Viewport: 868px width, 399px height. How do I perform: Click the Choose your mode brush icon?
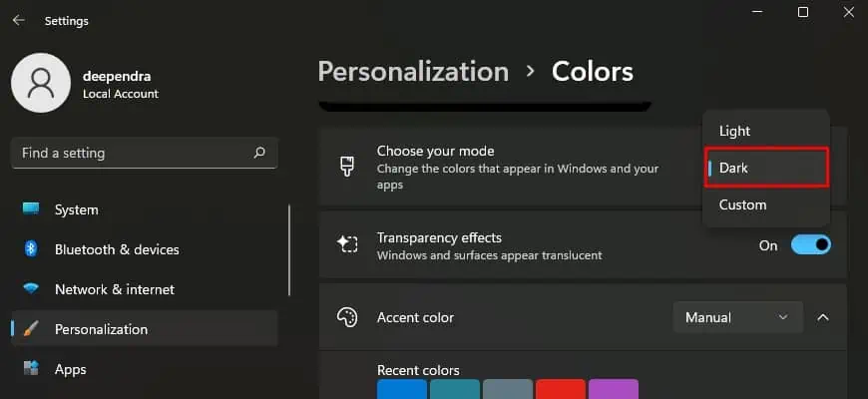pos(347,166)
